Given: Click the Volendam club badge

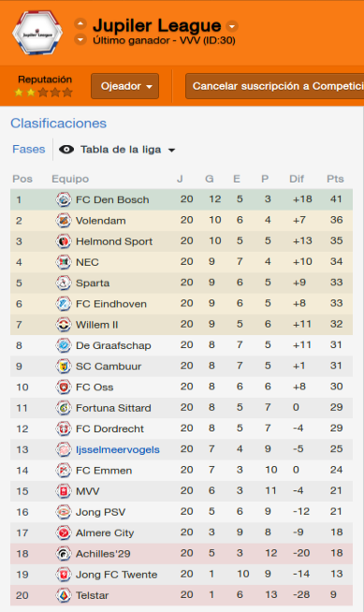Looking at the screenshot, I should tap(64, 221).
